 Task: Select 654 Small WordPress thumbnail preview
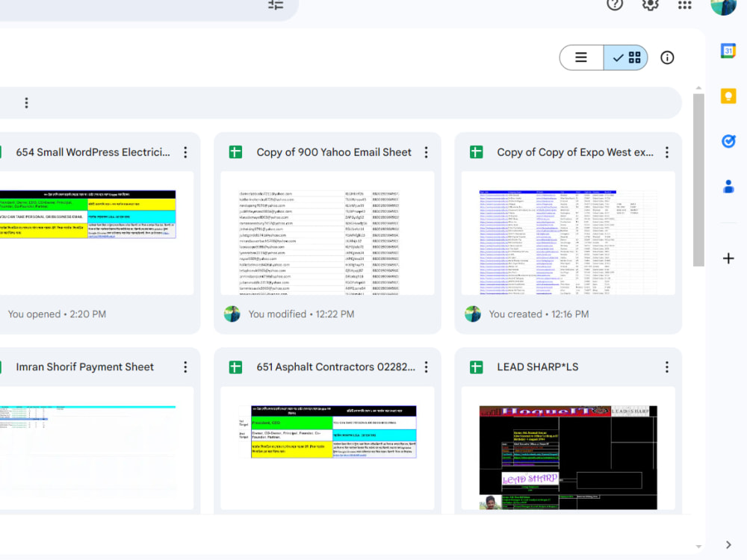click(x=96, y=233)
